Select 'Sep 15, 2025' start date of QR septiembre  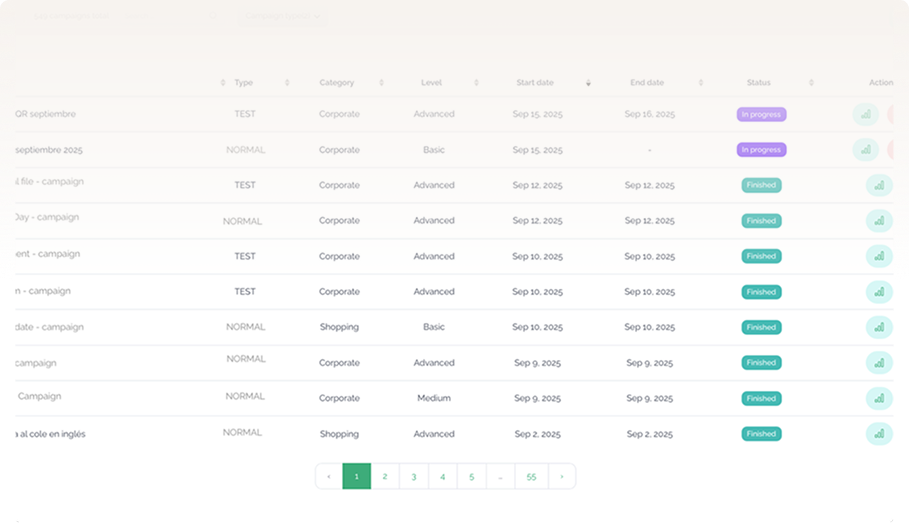coord(537,114)
